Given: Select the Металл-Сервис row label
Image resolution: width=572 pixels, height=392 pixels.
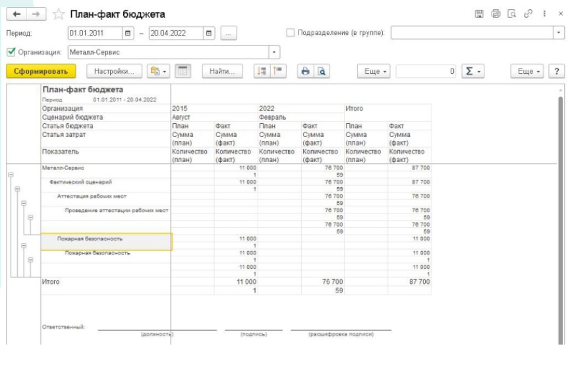Looking at the screenshot, I should coord(63,168).
